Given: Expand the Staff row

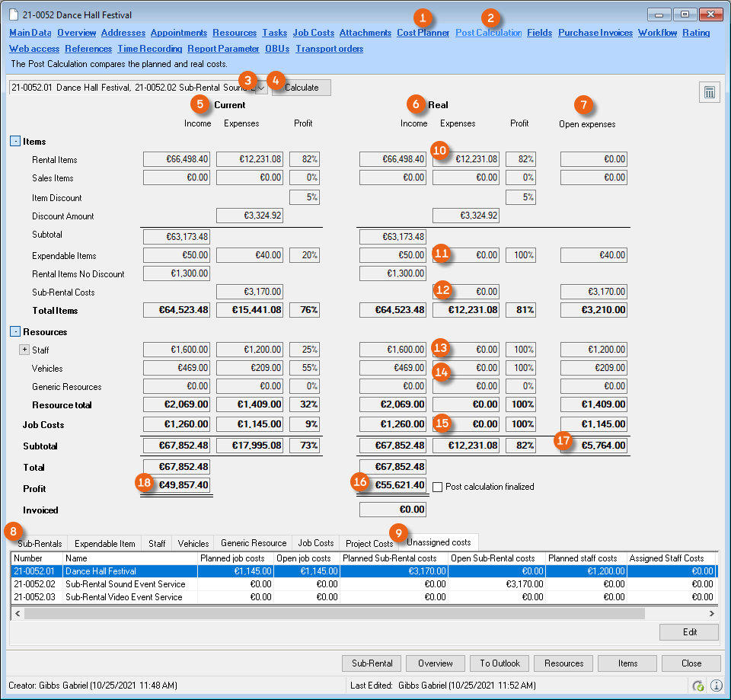Looking at the screenshot, I should click(x=24, y=350).
